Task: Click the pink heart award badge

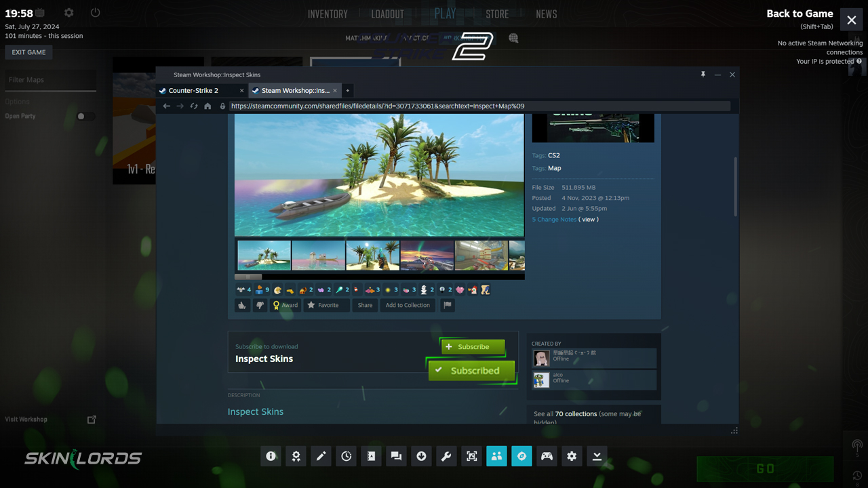Action: [460, 289]
